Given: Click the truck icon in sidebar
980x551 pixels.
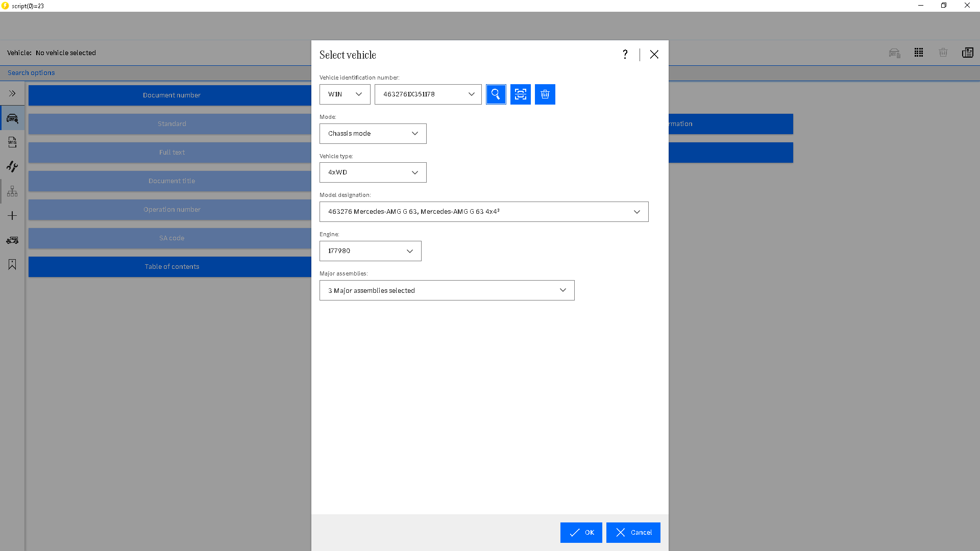Looking at the screenshot, I should click(x=12, y=240).
